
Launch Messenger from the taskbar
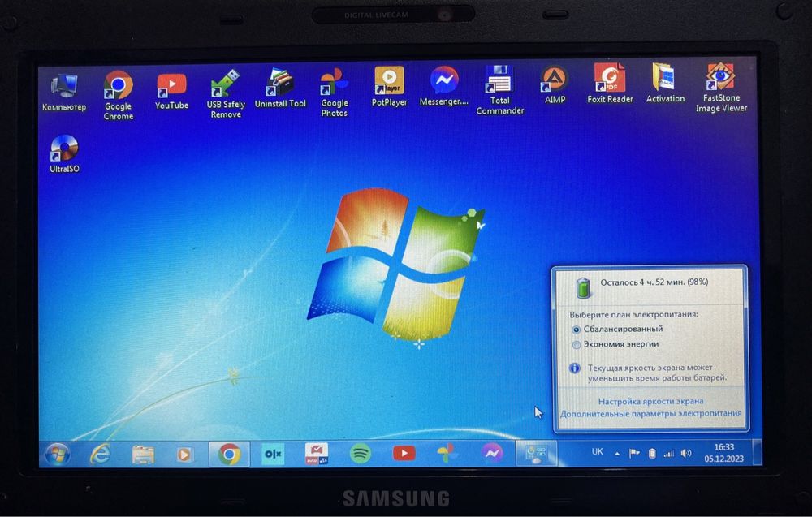point(491,453)
